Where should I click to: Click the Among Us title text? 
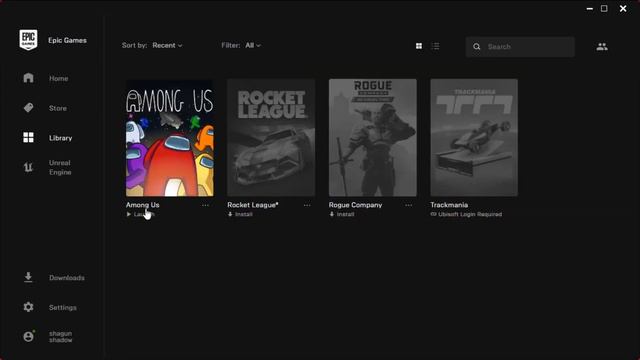[x=142, y=205]
